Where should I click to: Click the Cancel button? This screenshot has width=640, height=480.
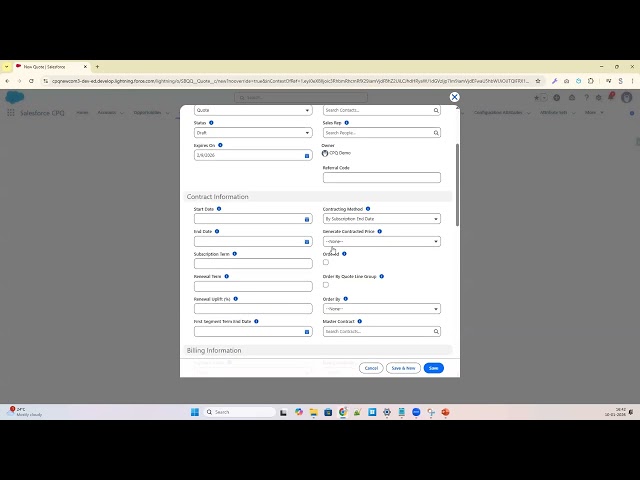[x=371, y=368]
